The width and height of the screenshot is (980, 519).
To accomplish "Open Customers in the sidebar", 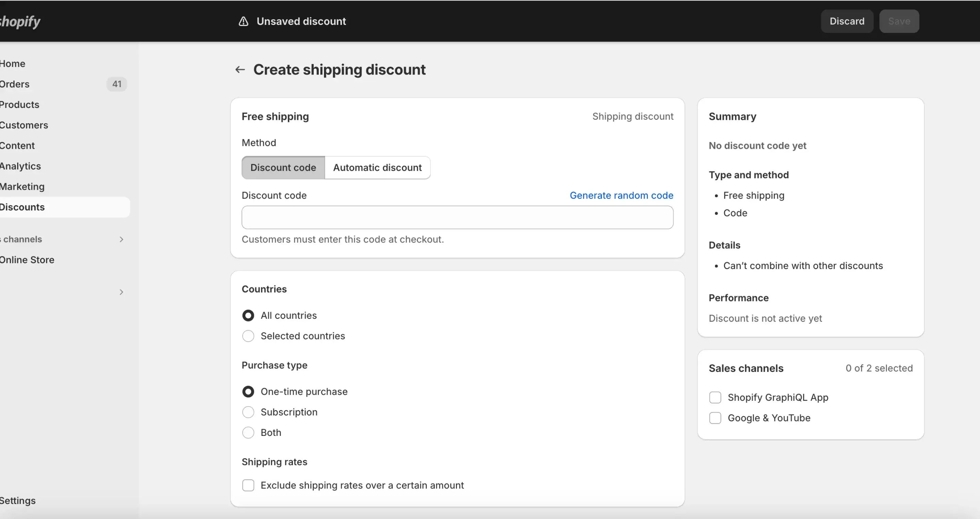I will click(24, 125).
